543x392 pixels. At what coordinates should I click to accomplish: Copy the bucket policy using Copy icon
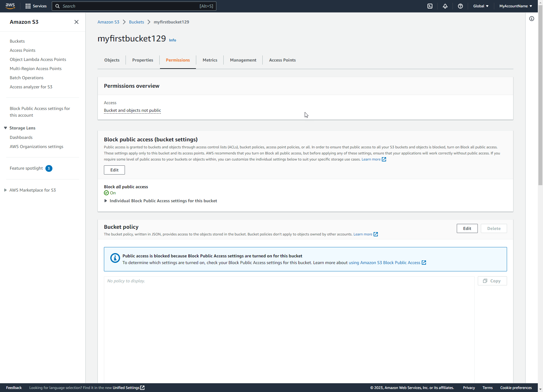coord(492,281)
